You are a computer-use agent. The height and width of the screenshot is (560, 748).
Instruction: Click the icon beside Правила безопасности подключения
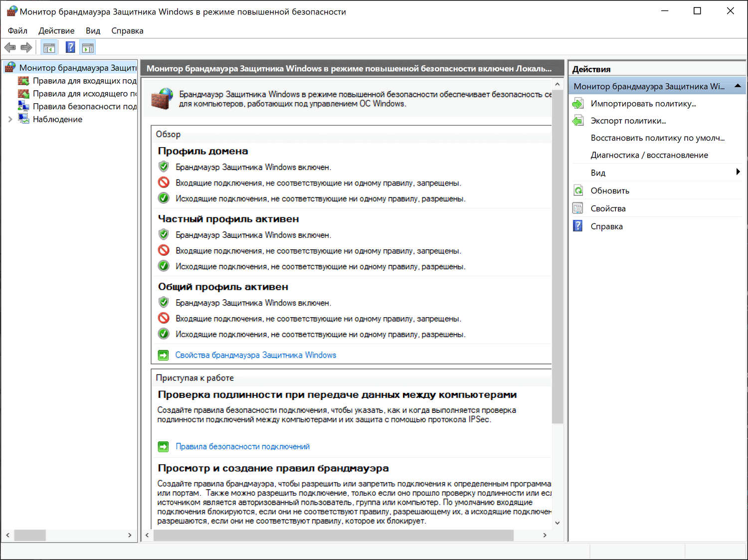(23, 106)
